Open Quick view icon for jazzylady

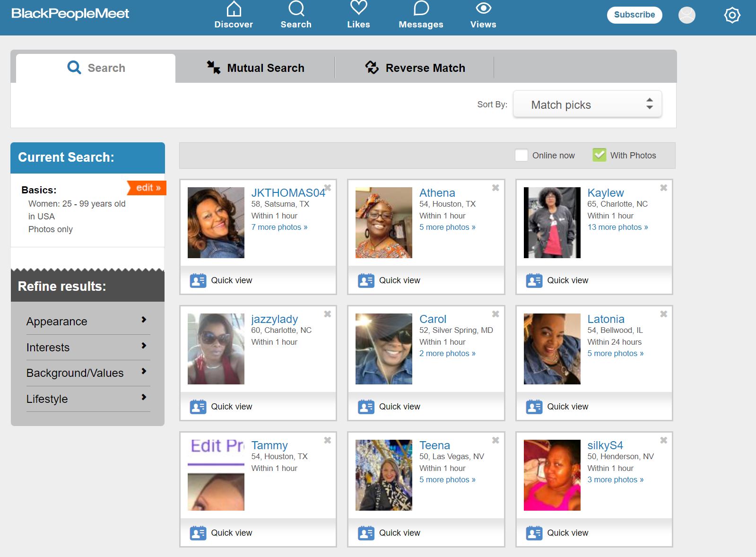click(x=198, y=407)
